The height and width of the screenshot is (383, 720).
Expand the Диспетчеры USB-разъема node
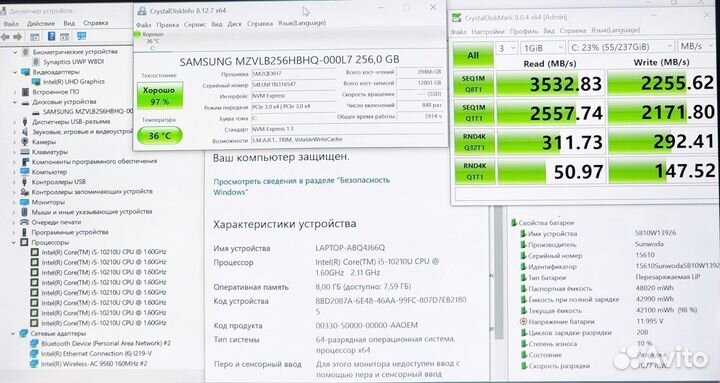pos(15,122)
